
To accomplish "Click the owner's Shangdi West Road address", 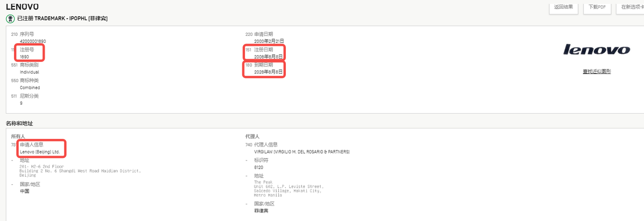I will coord(80,171).
